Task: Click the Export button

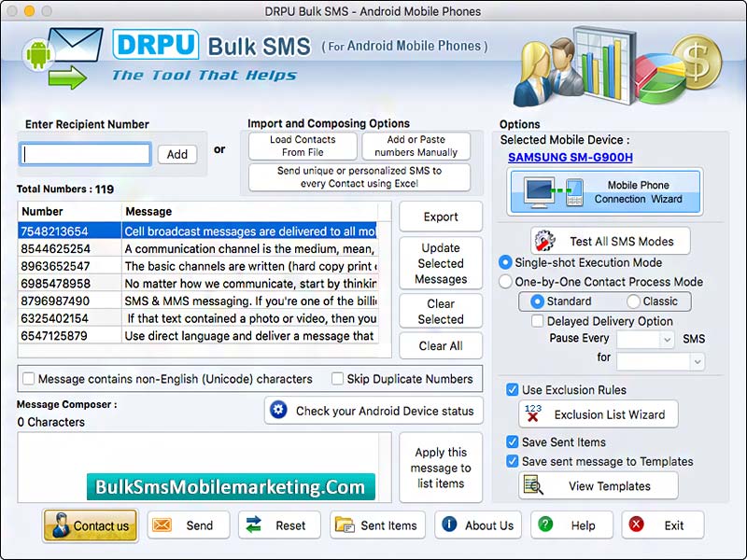Action: [x=441, y=217]
